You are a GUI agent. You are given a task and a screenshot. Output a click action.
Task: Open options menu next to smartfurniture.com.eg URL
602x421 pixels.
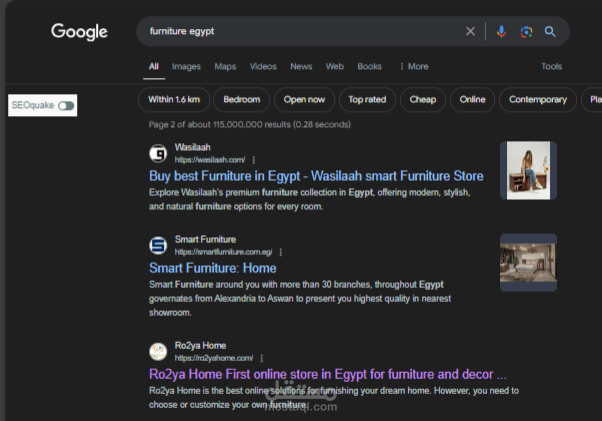tap(281, 252)
